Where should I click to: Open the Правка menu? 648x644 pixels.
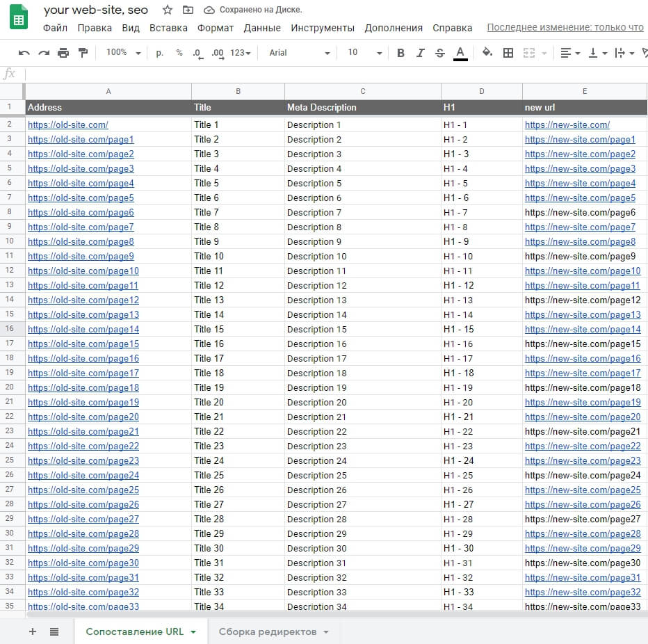click(95, 28)
